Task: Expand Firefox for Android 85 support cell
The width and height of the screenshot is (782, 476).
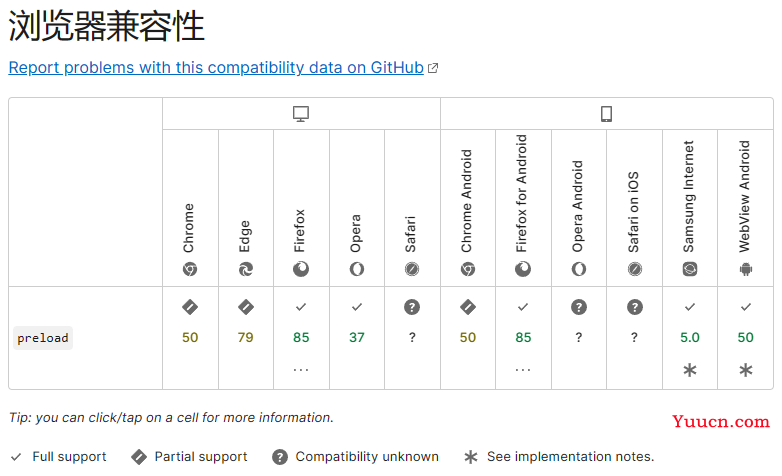Action: click(523, 338)
